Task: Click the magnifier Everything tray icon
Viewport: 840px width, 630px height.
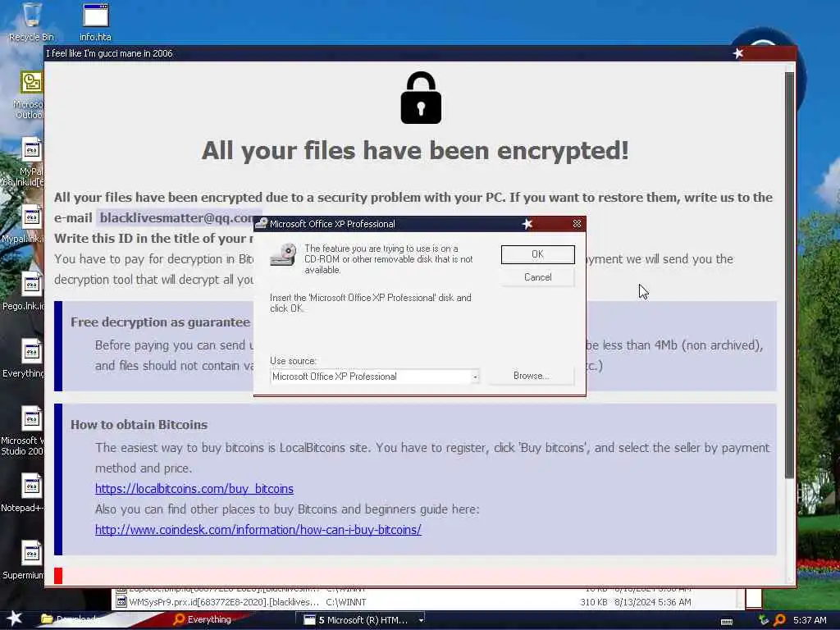Action: (779, 620)
